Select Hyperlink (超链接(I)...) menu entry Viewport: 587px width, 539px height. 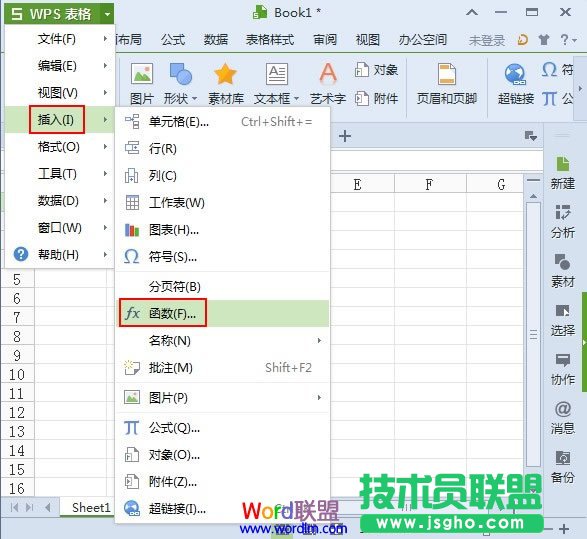point(223,508)
